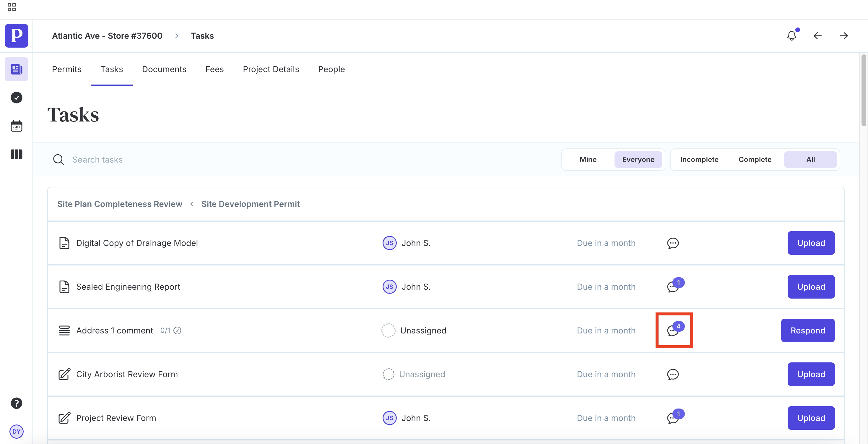Switch filter to Mine

coord(588,159)
